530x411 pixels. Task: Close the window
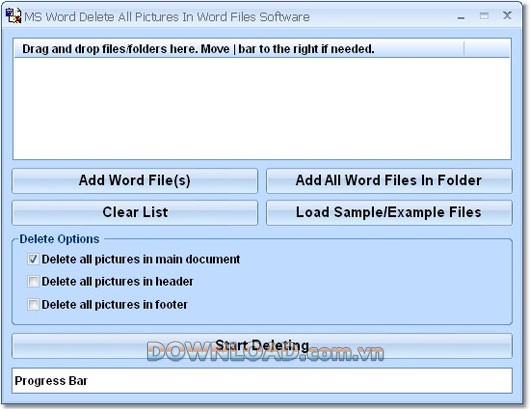[507, 16]
